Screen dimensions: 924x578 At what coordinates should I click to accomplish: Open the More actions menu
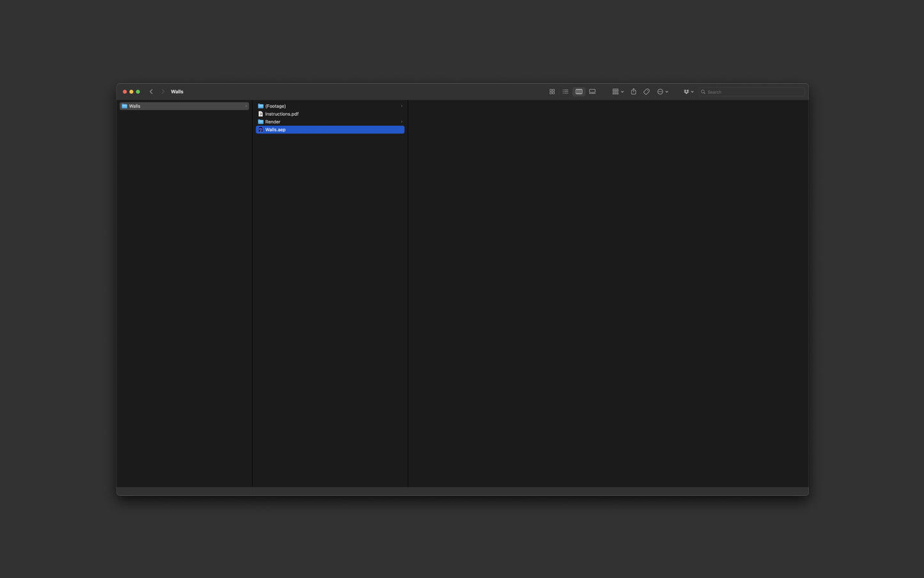pos(662,91)
